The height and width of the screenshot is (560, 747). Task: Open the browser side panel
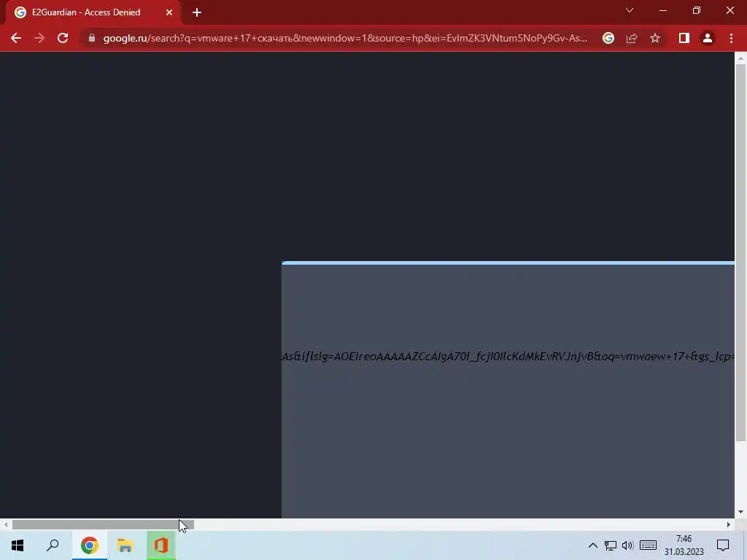coord(684,38)
